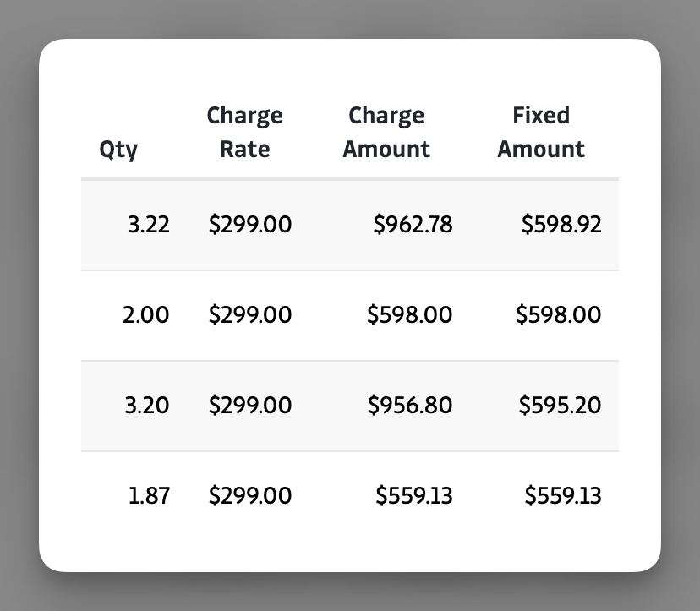Click the $595.20 fixed amount cell

click(x=560, y=406)
